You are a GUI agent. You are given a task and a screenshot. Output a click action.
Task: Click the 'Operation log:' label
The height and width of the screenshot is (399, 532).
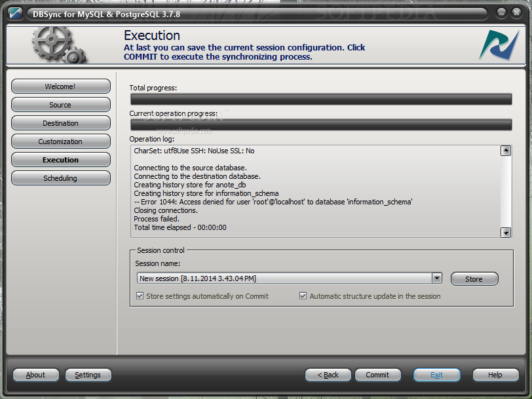[151, 139]
